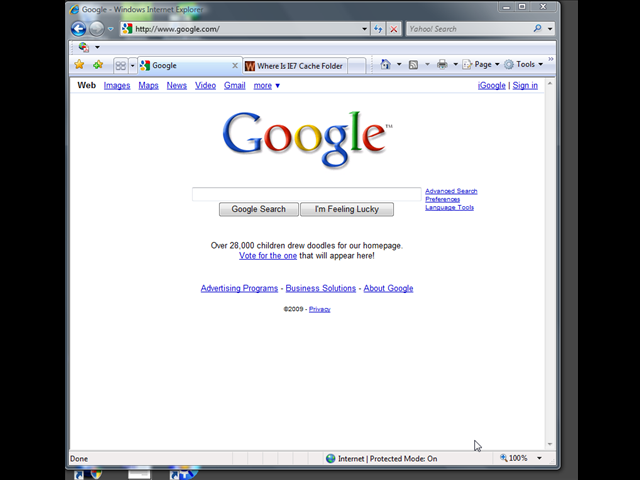
Task: Open the Home button dropdown arrow
Action: click(x=399, y=64)
